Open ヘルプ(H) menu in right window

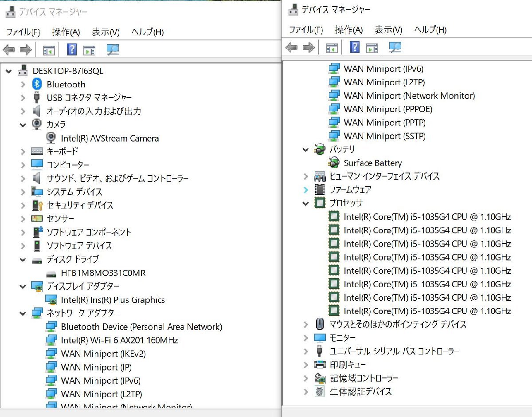430,30
